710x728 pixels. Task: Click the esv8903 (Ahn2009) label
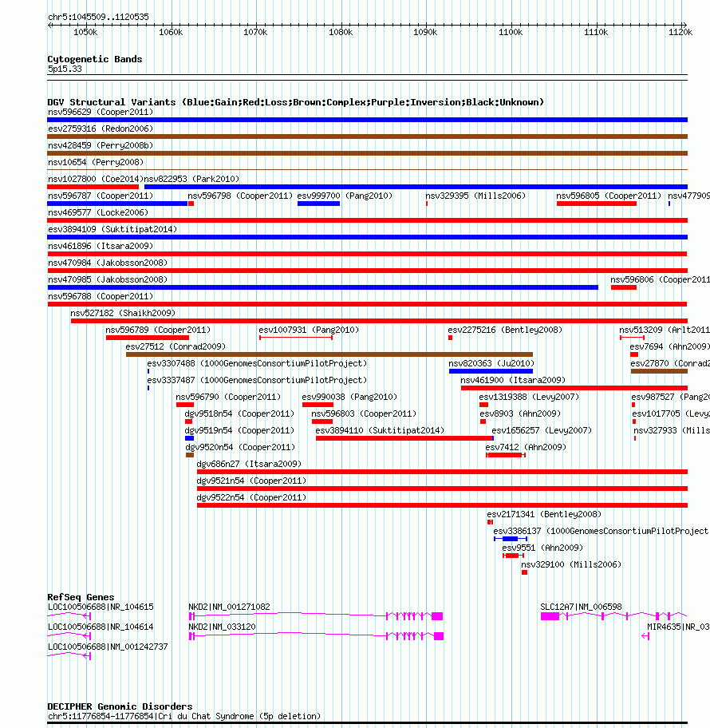coord(520,413)
